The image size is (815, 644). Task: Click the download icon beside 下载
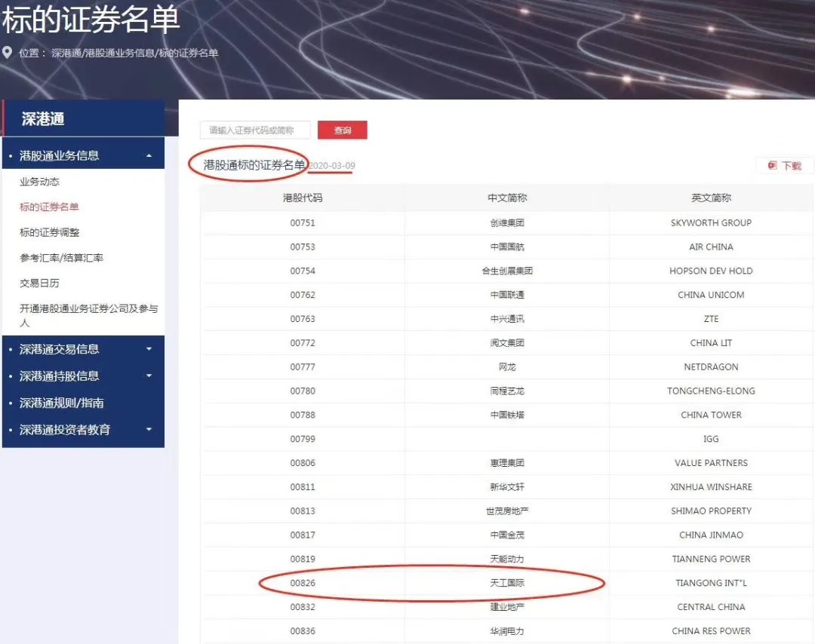(x=772, y=166)
